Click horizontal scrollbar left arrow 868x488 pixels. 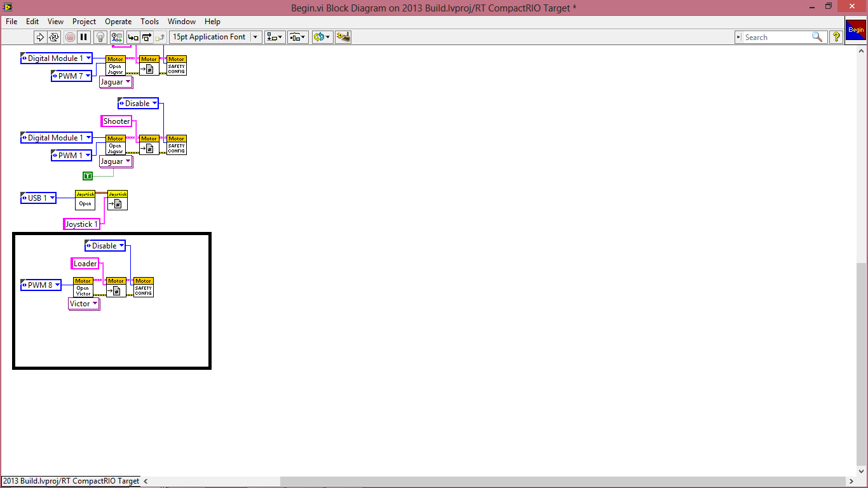point(146,481)
